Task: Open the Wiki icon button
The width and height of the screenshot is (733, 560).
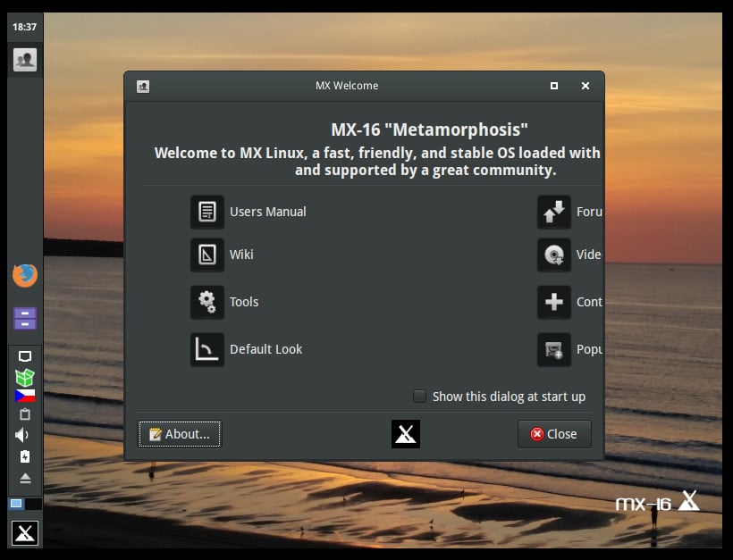Action: [207, 255]
